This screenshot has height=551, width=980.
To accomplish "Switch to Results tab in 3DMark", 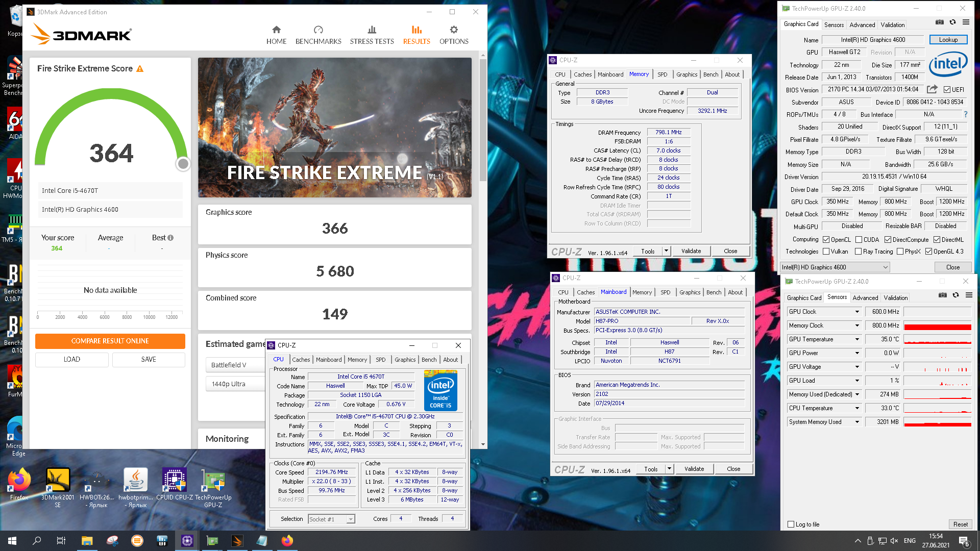I will 416,35.
